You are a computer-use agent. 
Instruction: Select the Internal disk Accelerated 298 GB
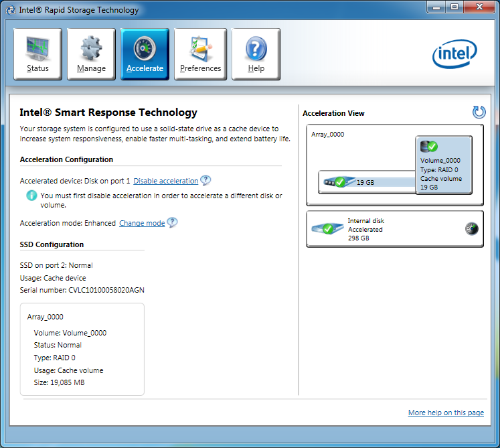(x=395, y=229)
